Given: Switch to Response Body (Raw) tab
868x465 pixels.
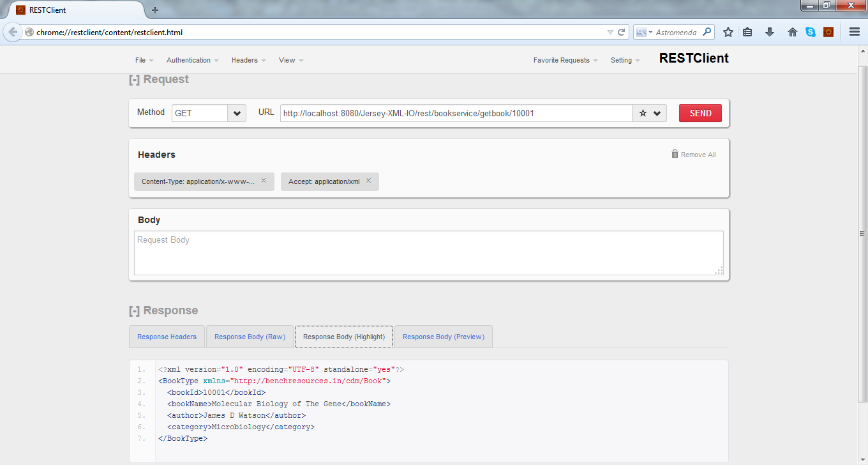Looking at the screenshot, I should (x=250, y=337).
